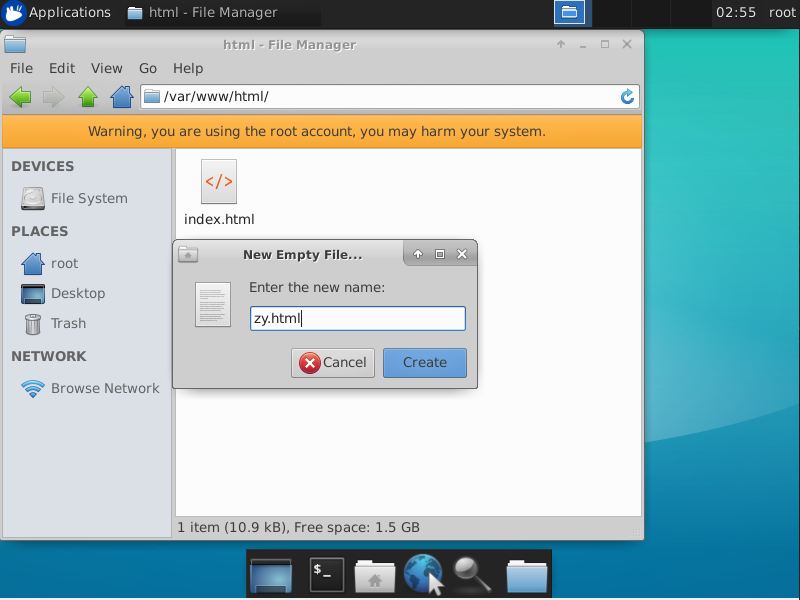Click Create to make the new file
800x600 pixels.
(x=424, y=363)
